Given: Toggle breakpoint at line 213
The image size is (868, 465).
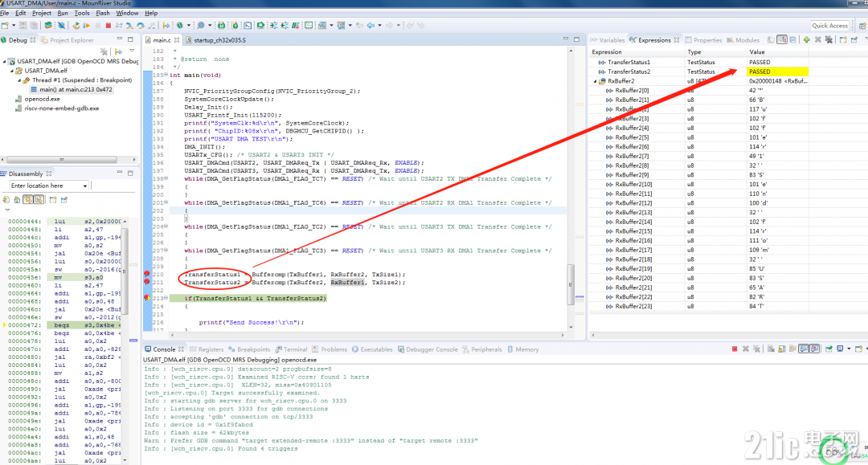Looking at the screenshot, I should coord(147,298).
